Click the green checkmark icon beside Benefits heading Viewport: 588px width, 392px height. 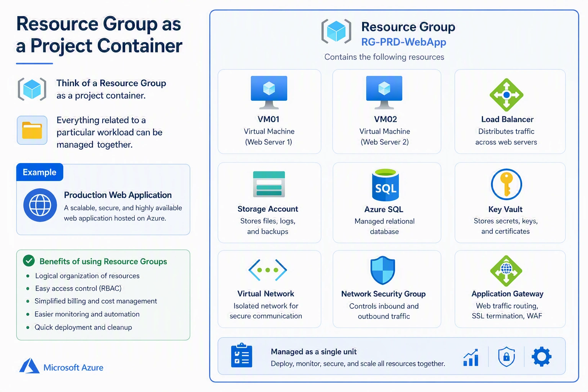click(x=29, y=261)
